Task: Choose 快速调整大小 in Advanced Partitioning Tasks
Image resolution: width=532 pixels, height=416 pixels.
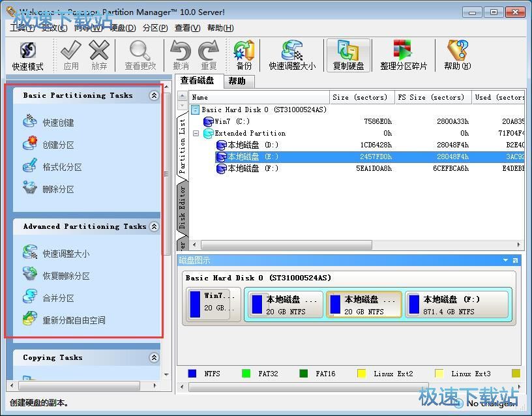Action: [x=56, y=253]
